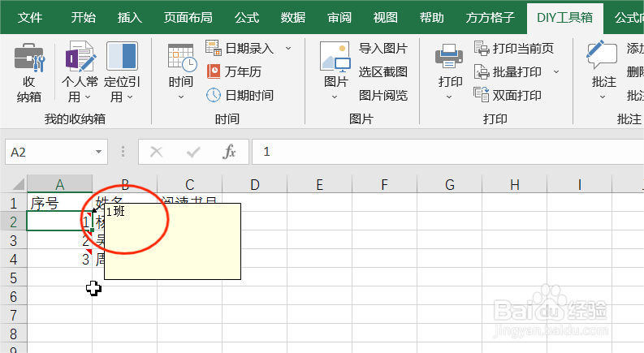Click the formula bar confirm checkmark

click(x=193, y=153)
